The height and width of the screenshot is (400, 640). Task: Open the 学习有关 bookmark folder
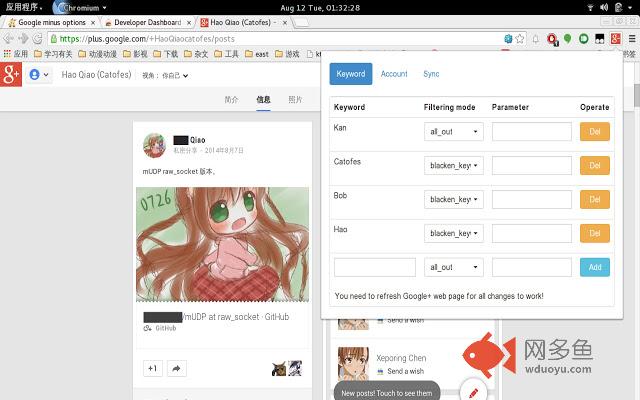(x=53, y=54)
